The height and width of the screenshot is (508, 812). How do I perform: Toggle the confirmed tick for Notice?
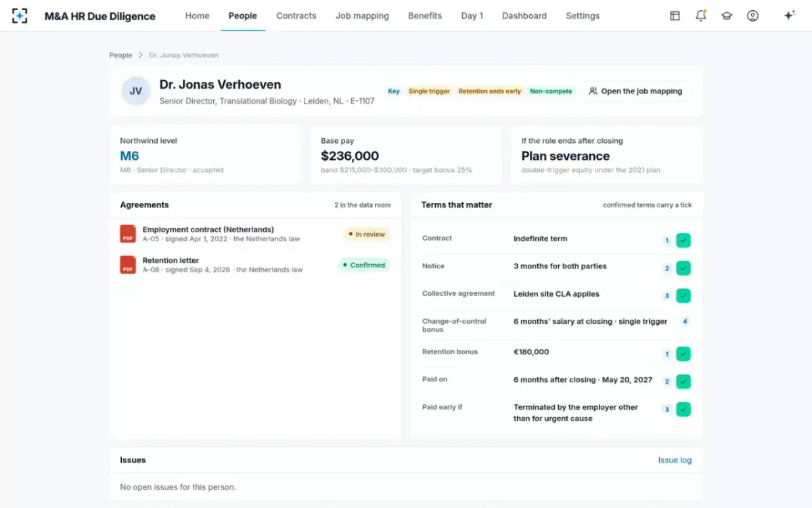point(683,268)
